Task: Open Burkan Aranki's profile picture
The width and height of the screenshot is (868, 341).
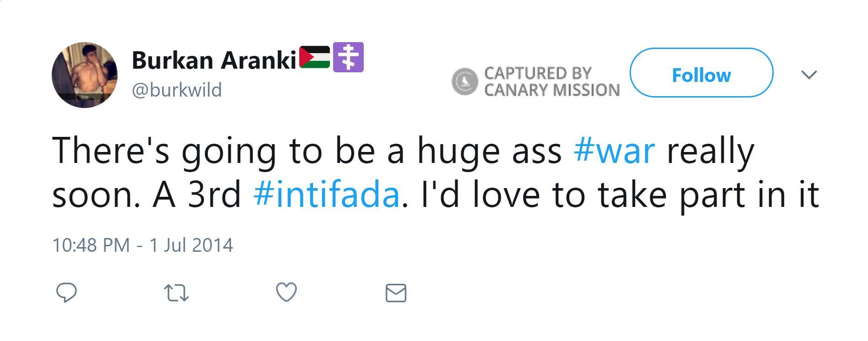Action: (85, 75)
